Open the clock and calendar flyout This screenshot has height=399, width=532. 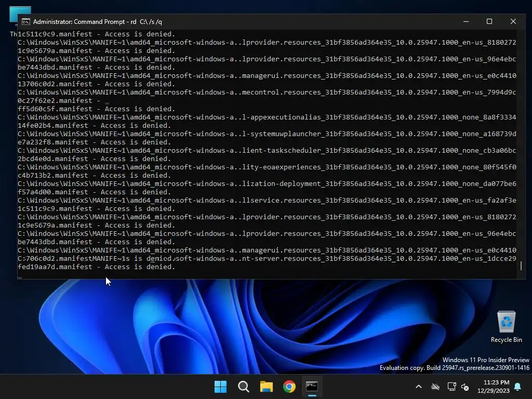(x=494, y=387)
